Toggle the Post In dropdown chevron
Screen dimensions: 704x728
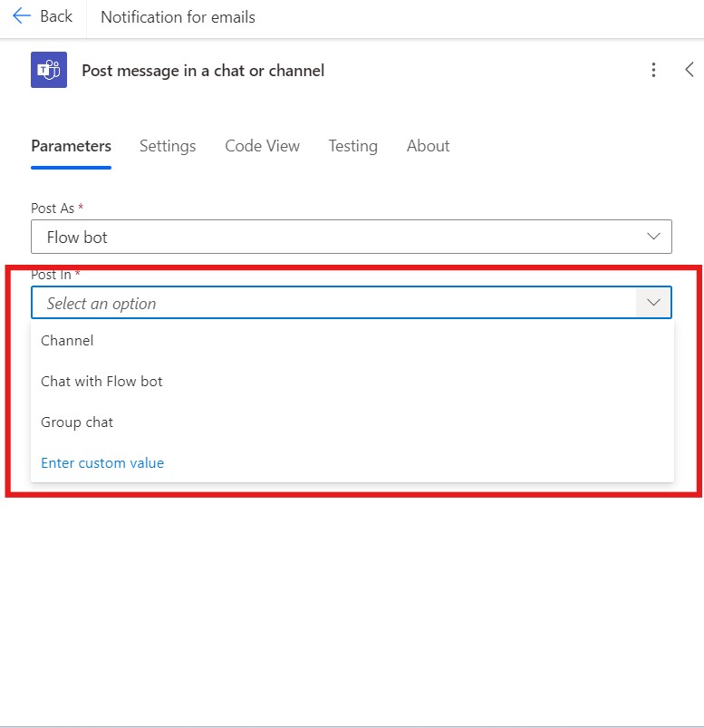(x=653, y=303)
